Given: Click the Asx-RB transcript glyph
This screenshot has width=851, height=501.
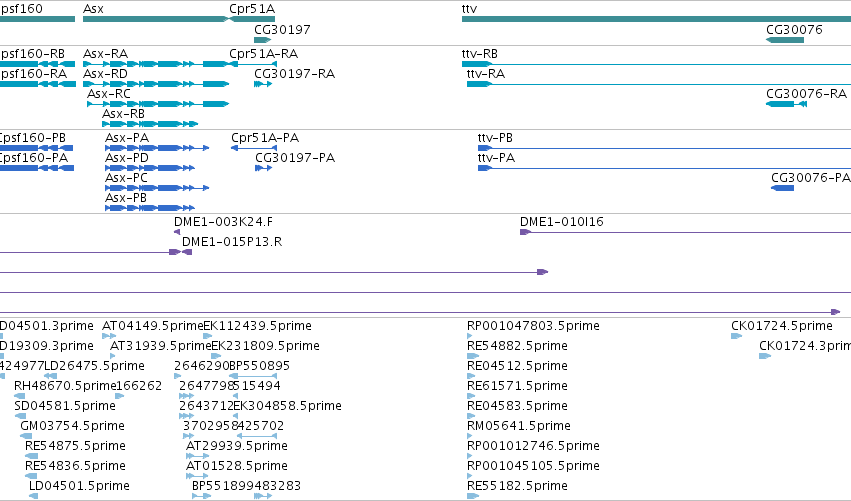Looking at the screenshot, I should (x=150, y=124).
